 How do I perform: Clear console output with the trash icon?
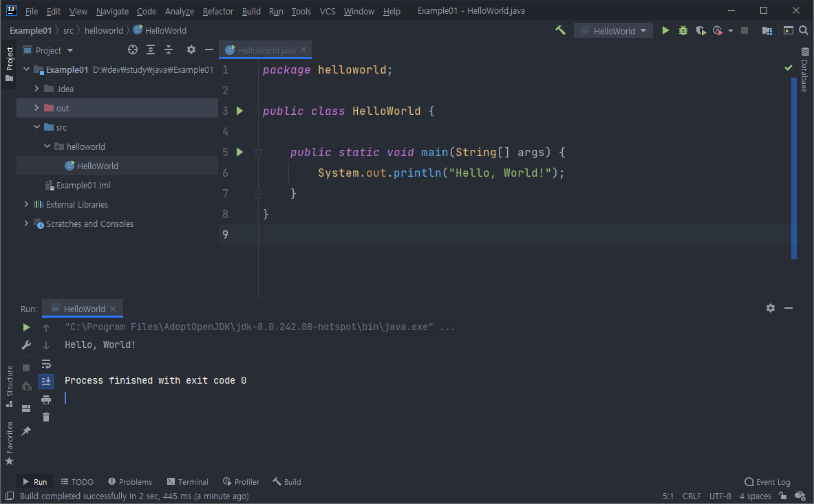pos(45,417)
